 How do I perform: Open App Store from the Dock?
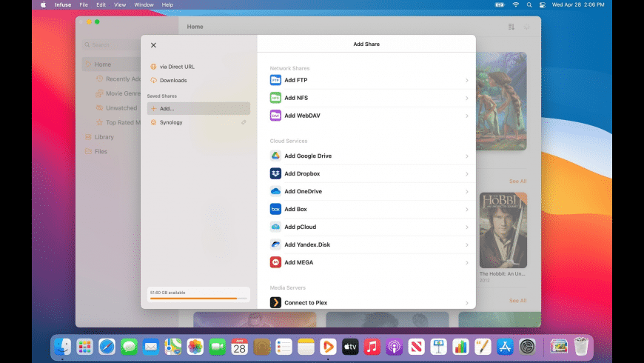point(505,347)
